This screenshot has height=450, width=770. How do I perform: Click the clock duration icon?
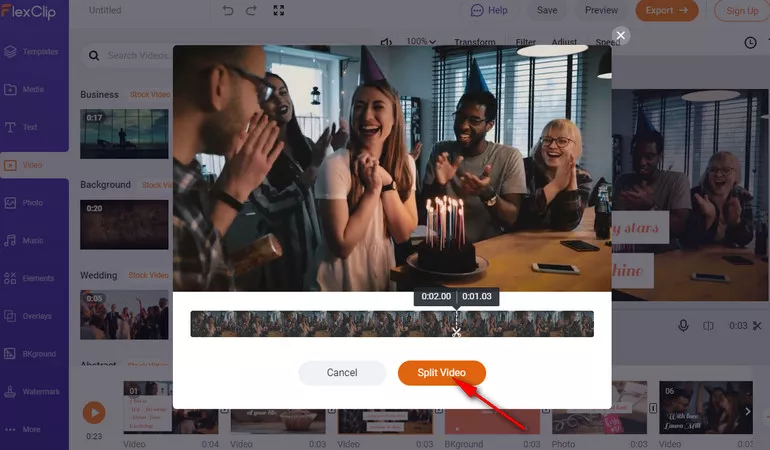click(750, 43)
